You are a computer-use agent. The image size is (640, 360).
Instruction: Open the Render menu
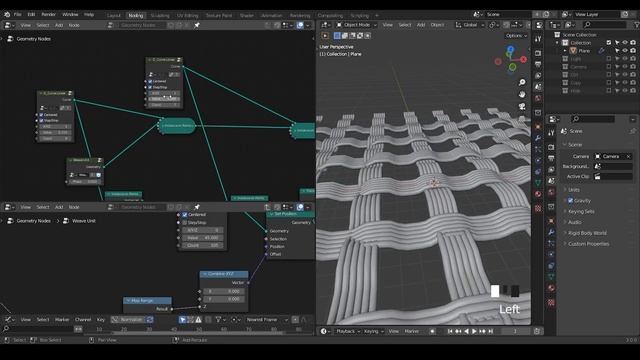[49, 14]
